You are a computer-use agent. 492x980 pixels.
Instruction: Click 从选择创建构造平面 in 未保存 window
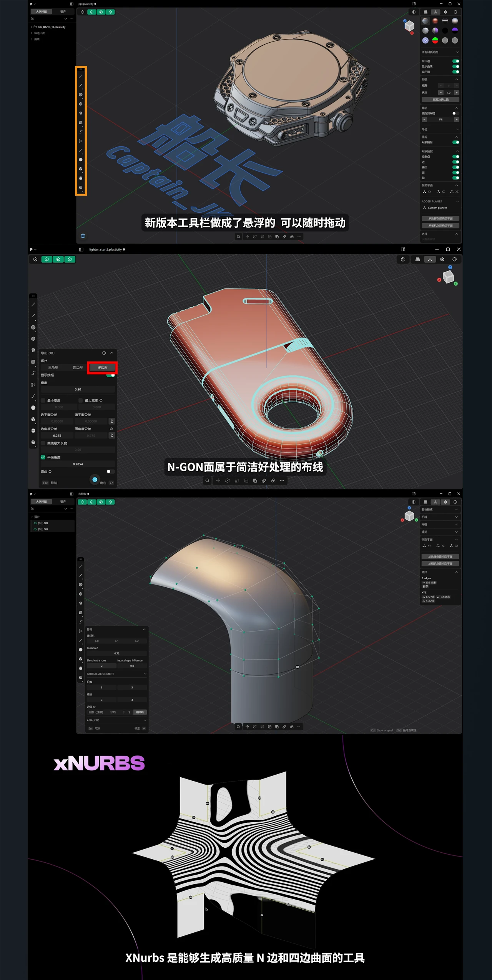(x=440, y=557)
